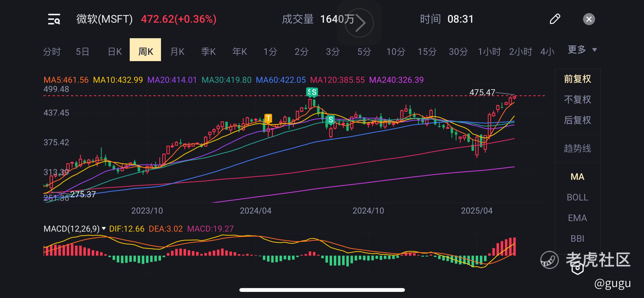The height and width of the screenshot is (298, 644).
Task: Enable 不复权 no adjustment option
Action: click(x=577, y=100)
